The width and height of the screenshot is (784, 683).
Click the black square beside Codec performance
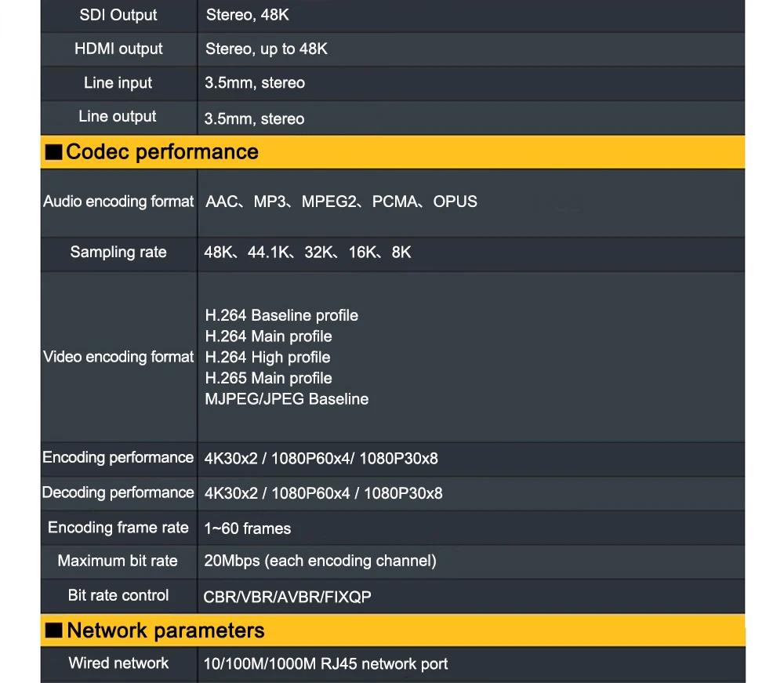click(x=53, y=153)
